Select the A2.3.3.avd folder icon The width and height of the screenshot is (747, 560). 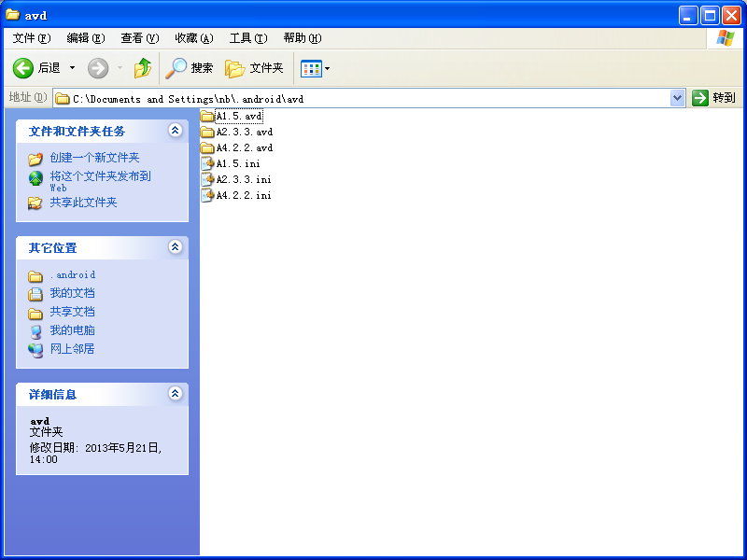tap(207, 132)
